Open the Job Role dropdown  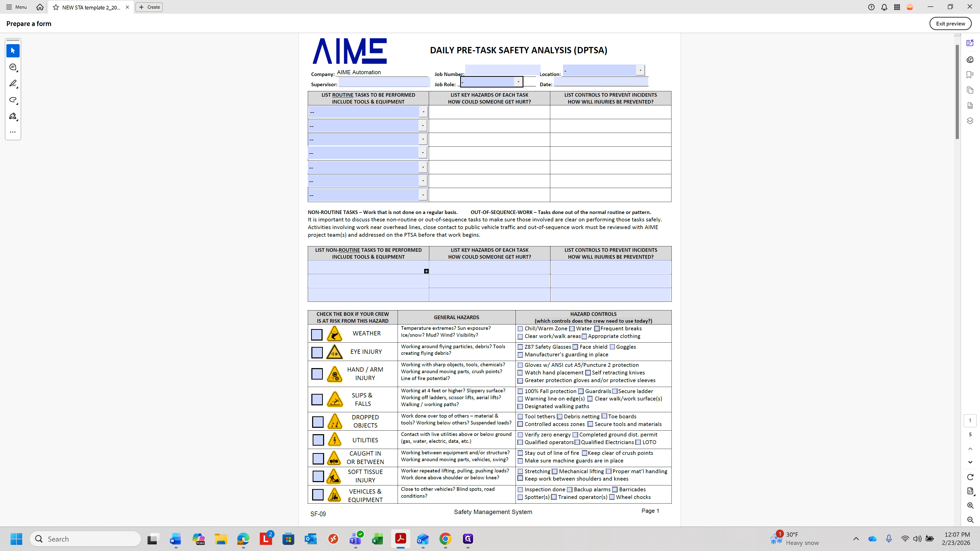(518, 81)
